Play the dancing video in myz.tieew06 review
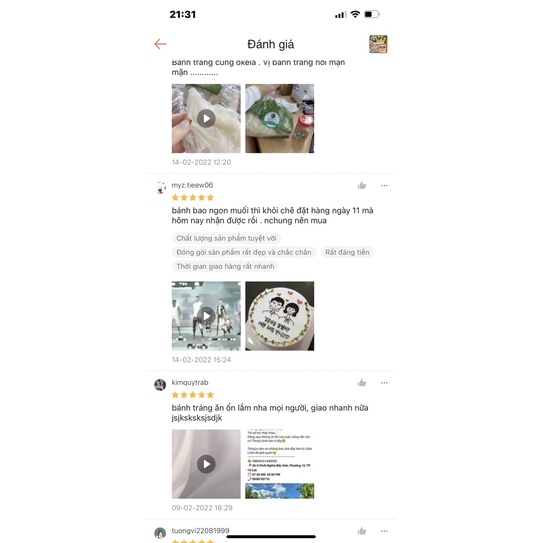Image resolution: width=543 pixels, height=543 pixels. coord(206,316)
